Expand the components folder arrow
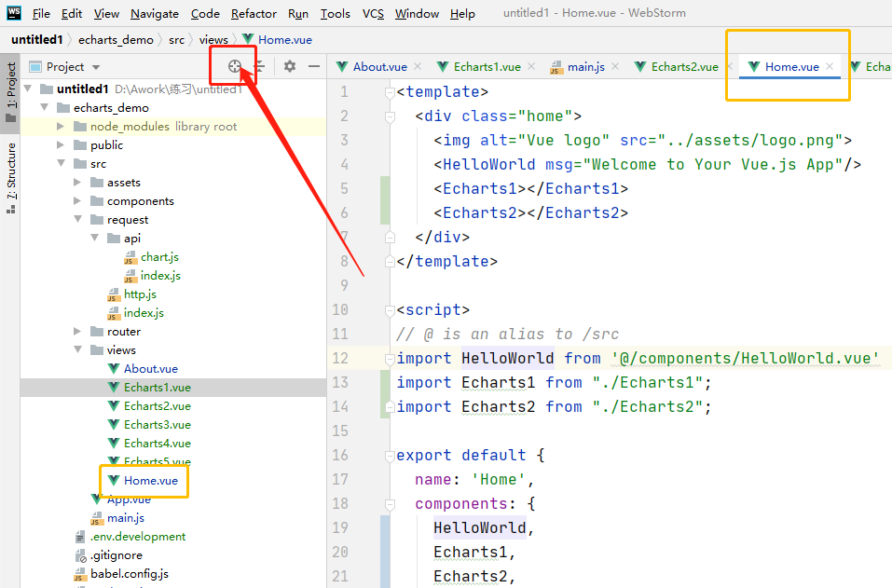The width and height of the screenshot is (892, 588). click(x=77, y=200)
